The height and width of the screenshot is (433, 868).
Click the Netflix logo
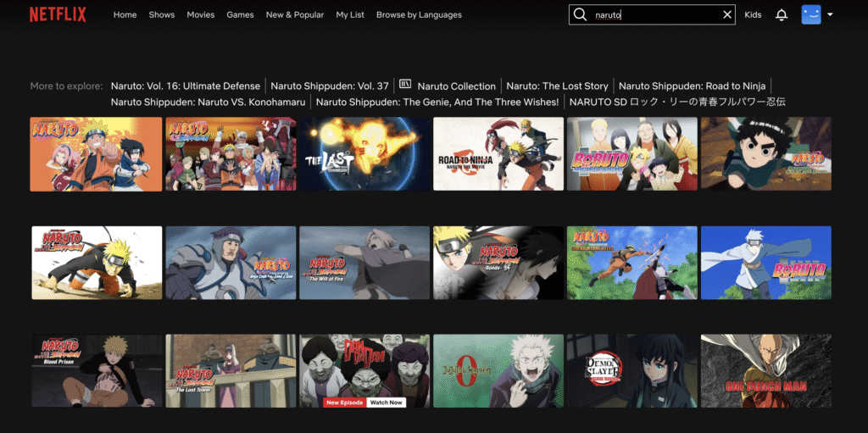(x=58, y=15)
